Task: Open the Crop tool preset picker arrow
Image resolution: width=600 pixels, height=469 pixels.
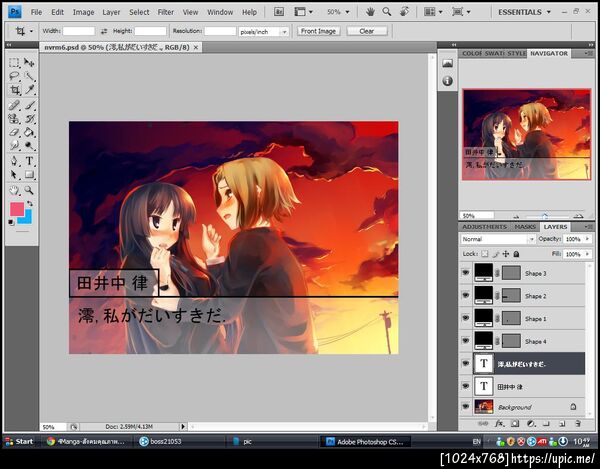Action: coord(31,31)
